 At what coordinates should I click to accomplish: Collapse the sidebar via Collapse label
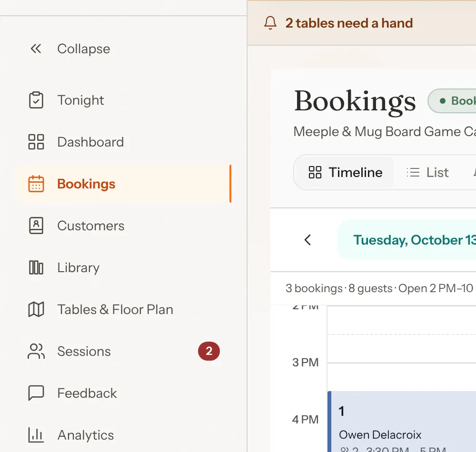point(83,49)
